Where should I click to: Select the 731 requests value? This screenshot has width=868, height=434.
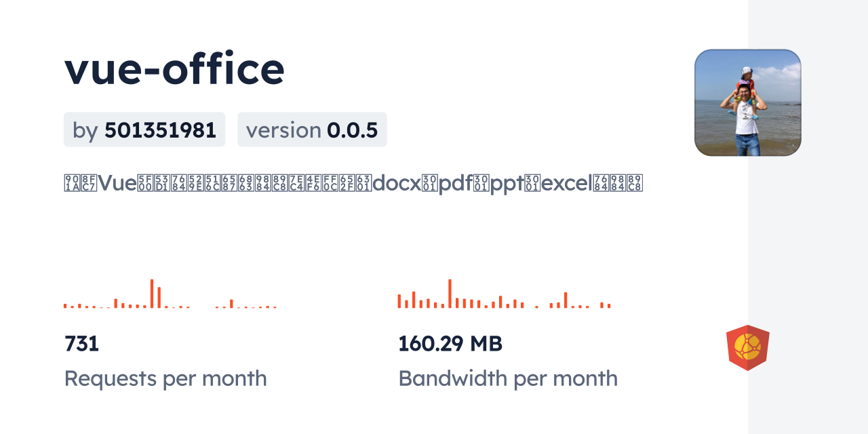[x=82, y=344]
